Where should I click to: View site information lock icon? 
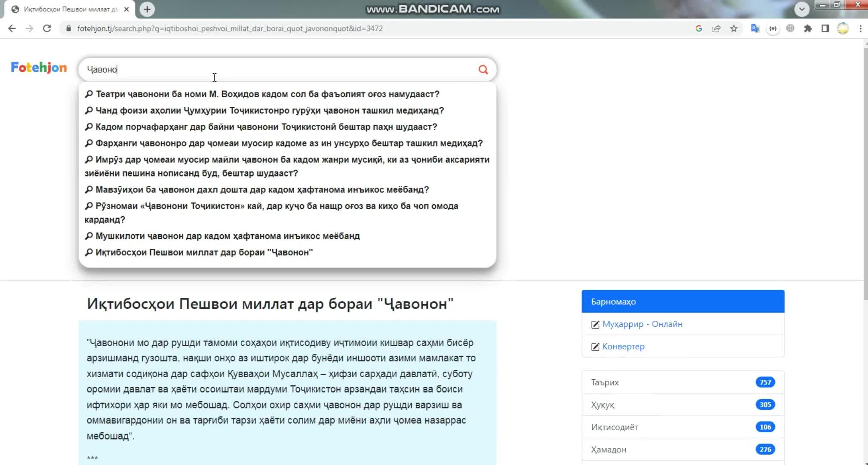tap(68, 28)
